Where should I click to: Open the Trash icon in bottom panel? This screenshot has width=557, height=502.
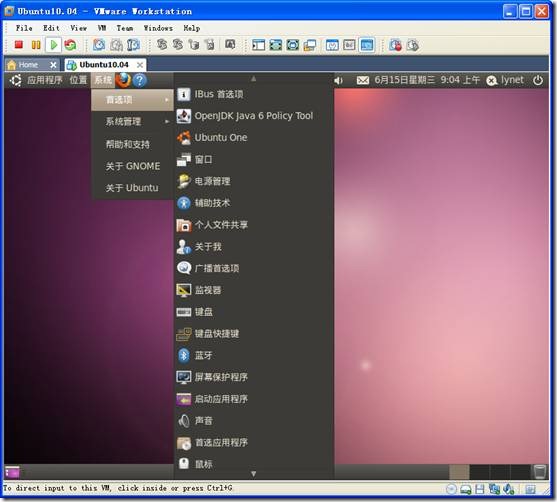pyautogui.click(x=539, y=472)
